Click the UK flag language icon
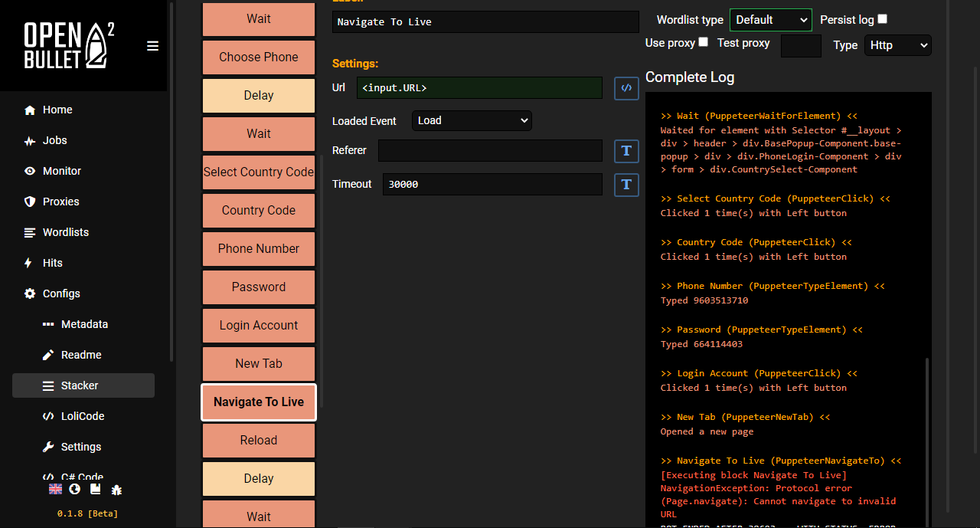The image size is (980, 528). point(55,489)
